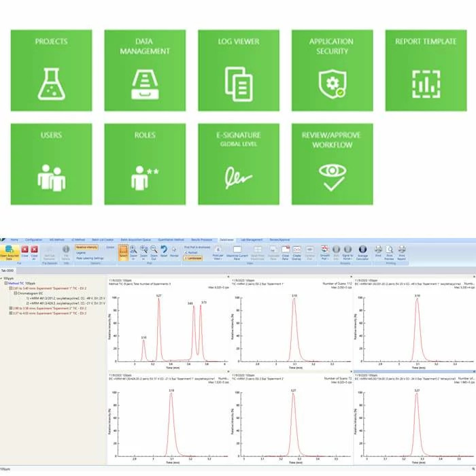Switch to the Lab Management tab

click(x=253, y=239)
